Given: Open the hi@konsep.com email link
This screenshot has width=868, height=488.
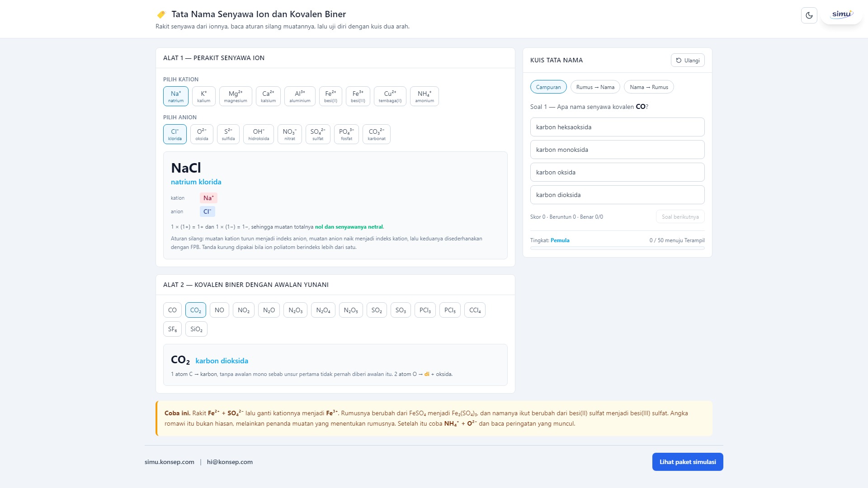Looking at the screenshot, I should (230, 462).
